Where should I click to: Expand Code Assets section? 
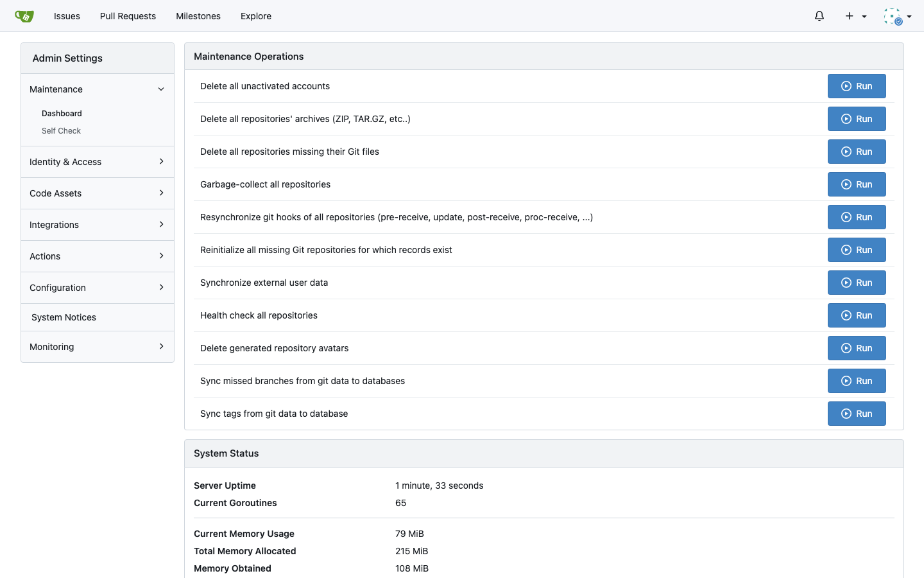pyautogui.click(x=98, y=193)
